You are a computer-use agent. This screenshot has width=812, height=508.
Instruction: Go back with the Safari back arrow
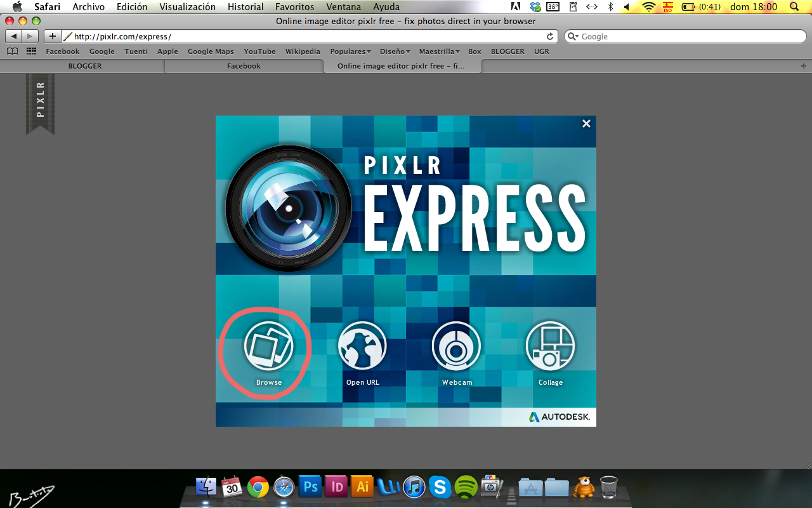coord(14,36)
